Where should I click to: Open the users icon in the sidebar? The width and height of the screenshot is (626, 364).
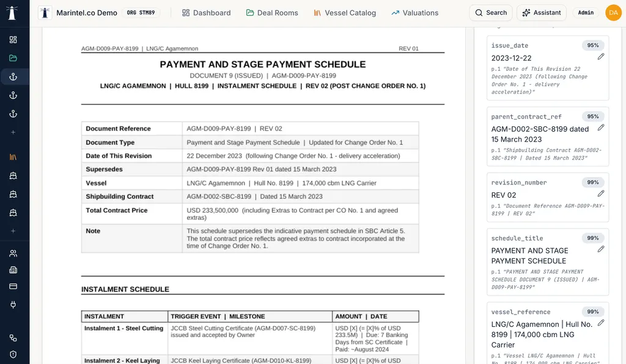[13, 253]
